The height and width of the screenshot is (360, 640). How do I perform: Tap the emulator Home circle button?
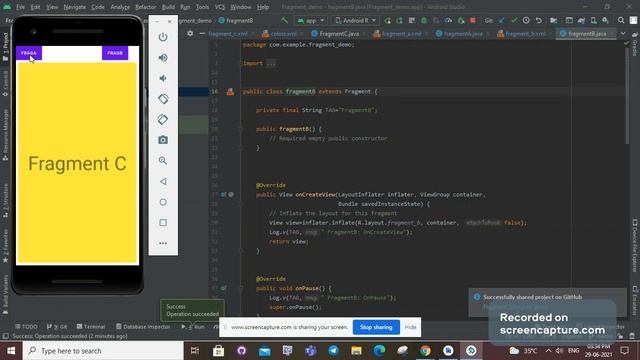[x=163, y=202]
